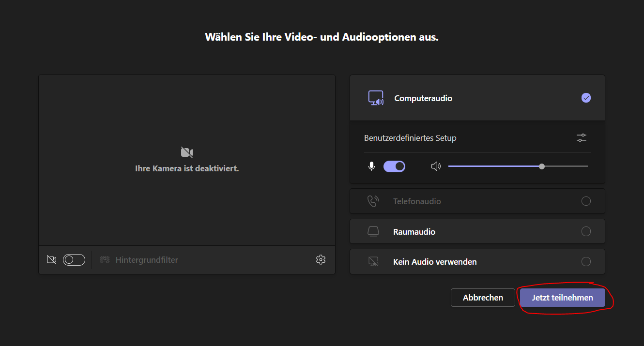Screen dimensions: 644x346
Task: Click the speaker volume icon
Action: click(436, 166)
